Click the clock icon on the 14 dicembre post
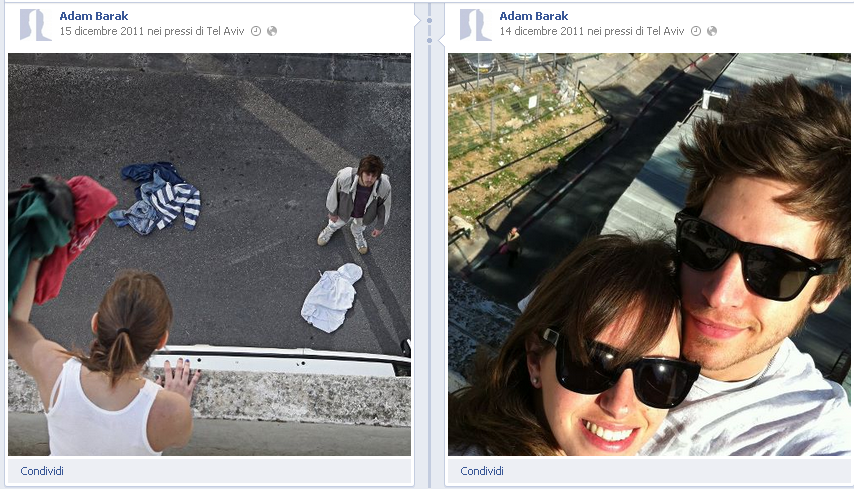Image resolution: width=854 pixels, height=489 pixels. pos(695,31)
